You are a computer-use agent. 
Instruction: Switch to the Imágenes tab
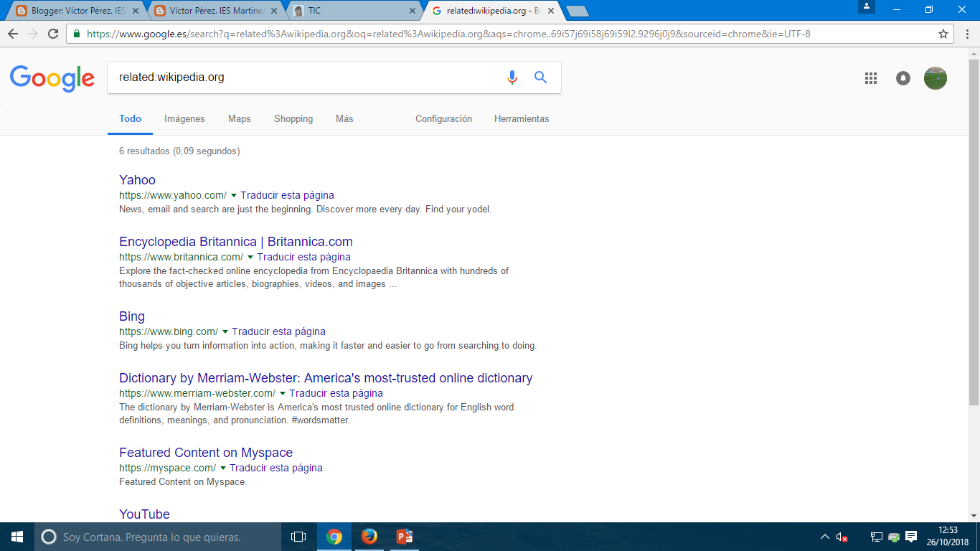[x=184, y=119]
